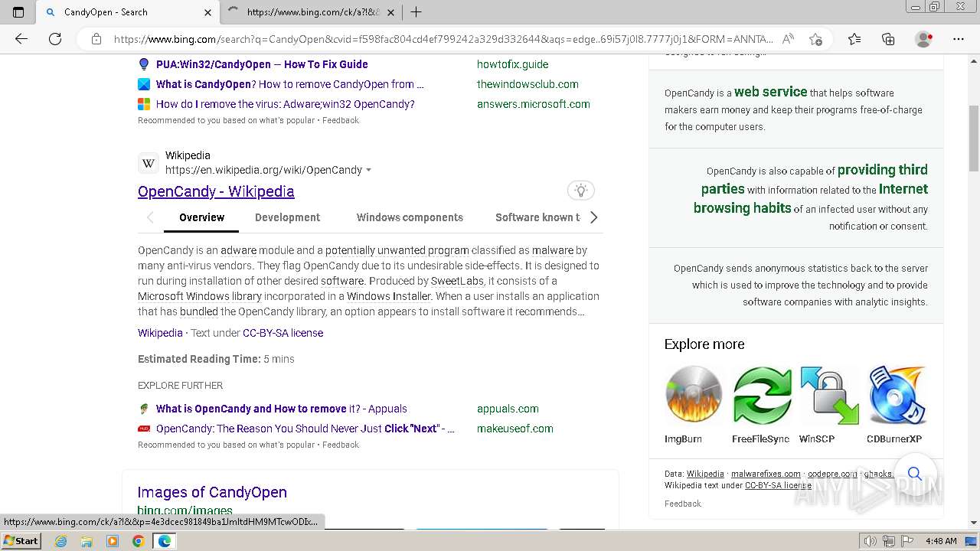Open OpenCandy: The Reason You Should Never link
The height and width of the screenshot is (551, 980).
point(305,429)
